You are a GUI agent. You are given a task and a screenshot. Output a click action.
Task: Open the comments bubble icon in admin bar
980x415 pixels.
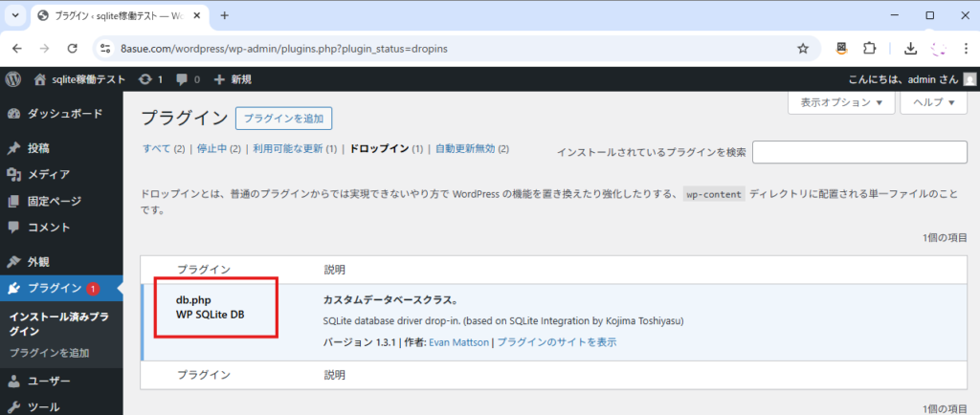[189, 79]
